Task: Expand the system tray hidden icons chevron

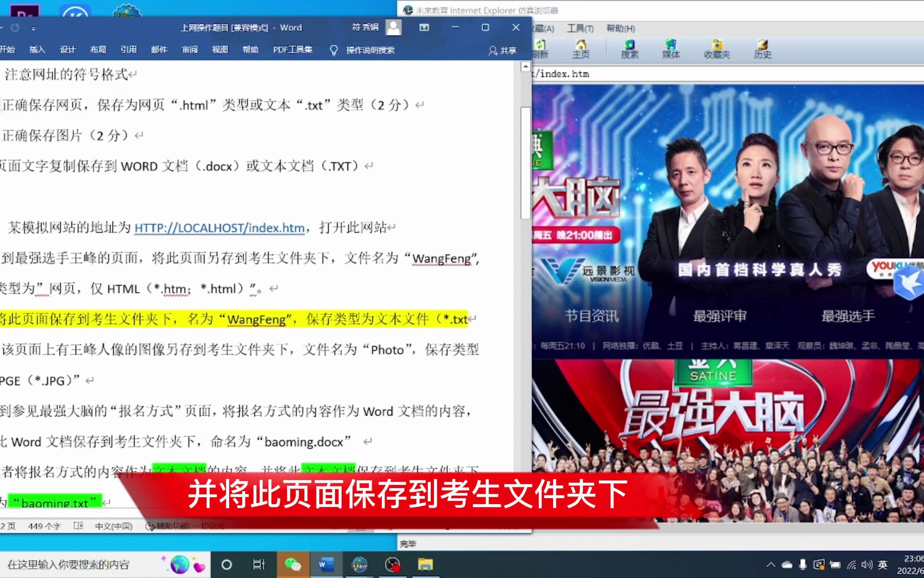Action: [x=771, y=565]
